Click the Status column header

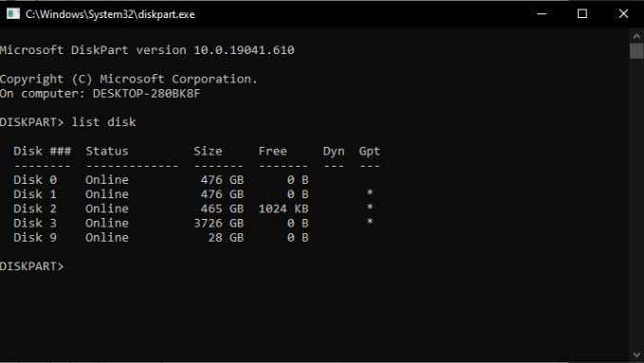[x=107, y=151]
